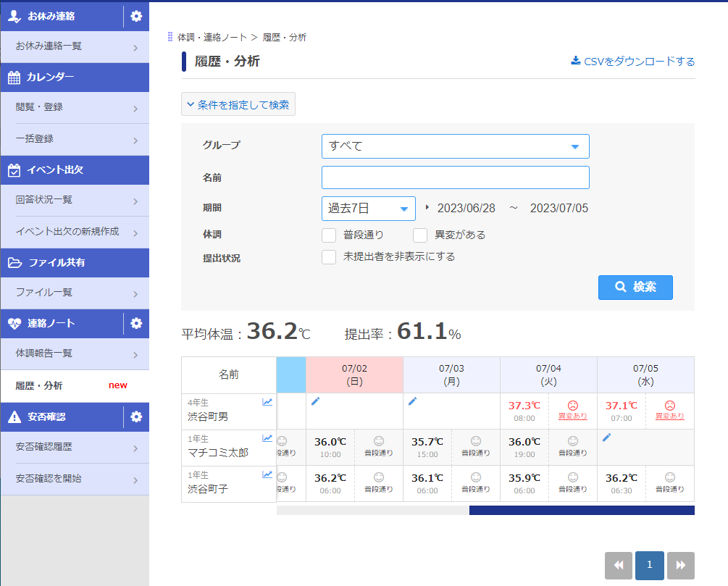Click CSVをダウンロードする link

pyautogui.click(x=633, y=62)
